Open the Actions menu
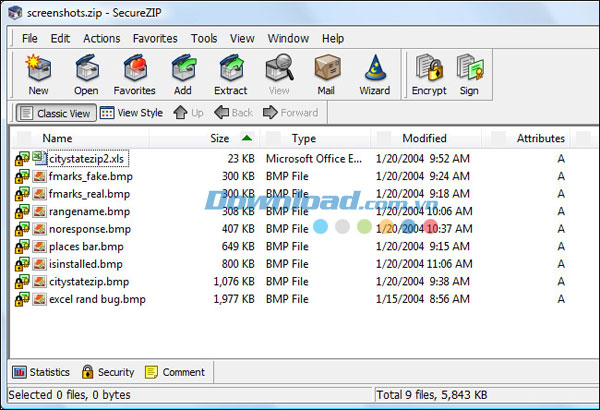 tap(101, 38)
